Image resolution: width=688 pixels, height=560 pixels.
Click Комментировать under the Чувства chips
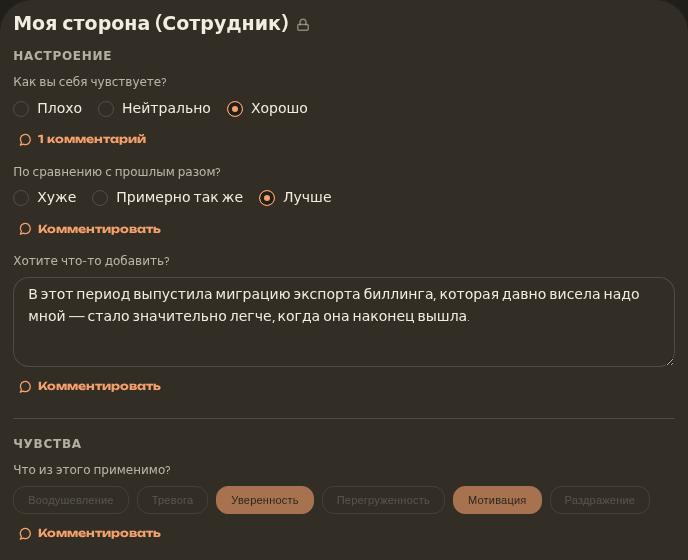point(99,533)
